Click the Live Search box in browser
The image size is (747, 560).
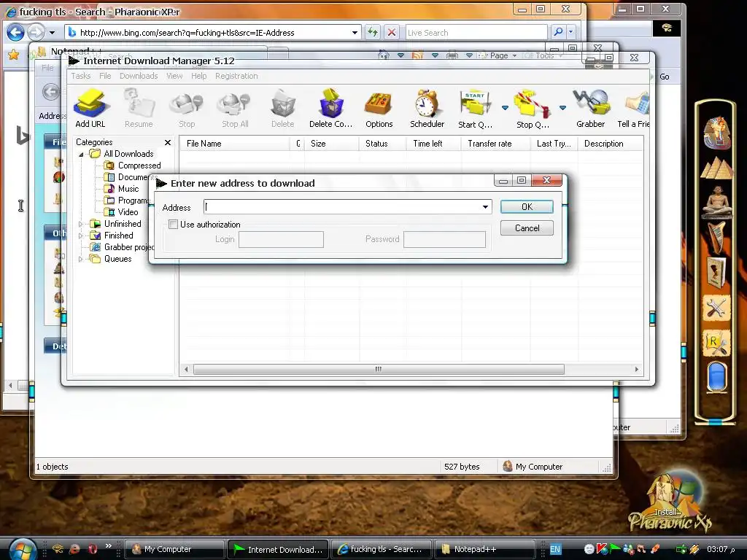[476, 32]
